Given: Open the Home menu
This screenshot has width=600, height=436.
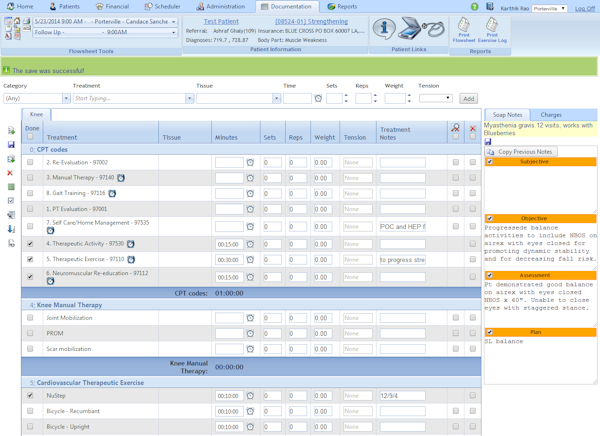Looking at the screenshot, I should tap(20, 7).
